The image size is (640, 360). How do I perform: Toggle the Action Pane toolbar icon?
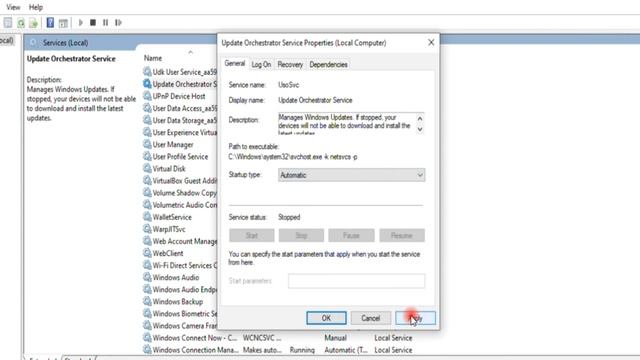point(63,23)
